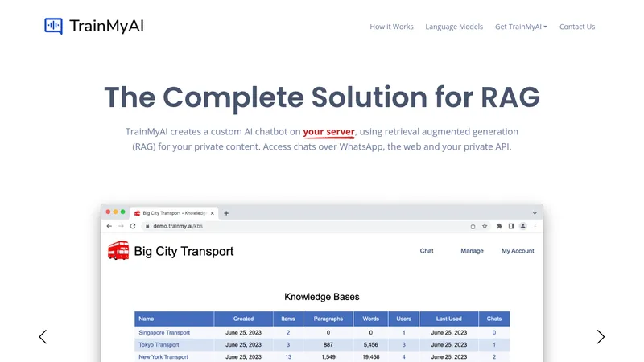Click Name column header

pos(174,319)
